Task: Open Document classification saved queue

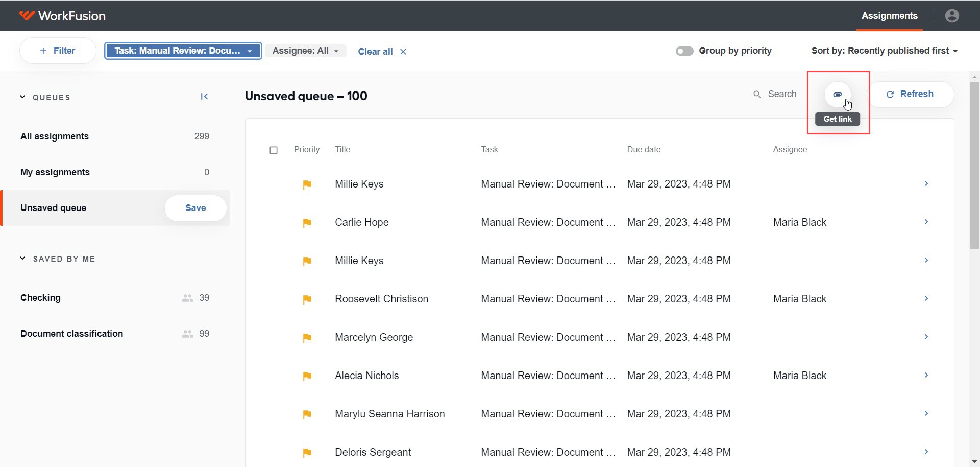Action: click(x=115, y=334)
